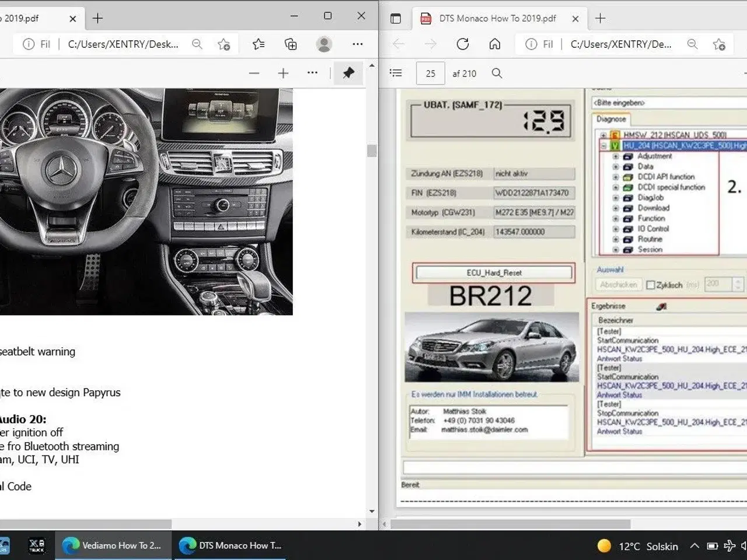Switch to Vediamo How To taskbar window

(x=113, y=546)
